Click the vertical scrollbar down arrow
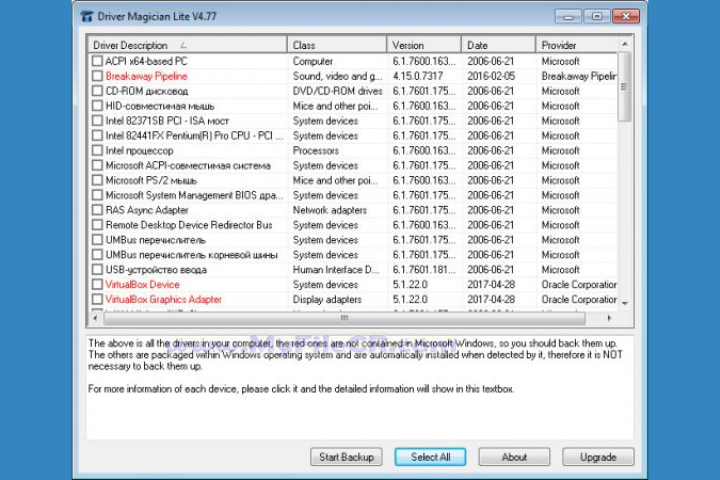This screenshot has width=720, height=480. pyautogui.click(x=624, y=303)
